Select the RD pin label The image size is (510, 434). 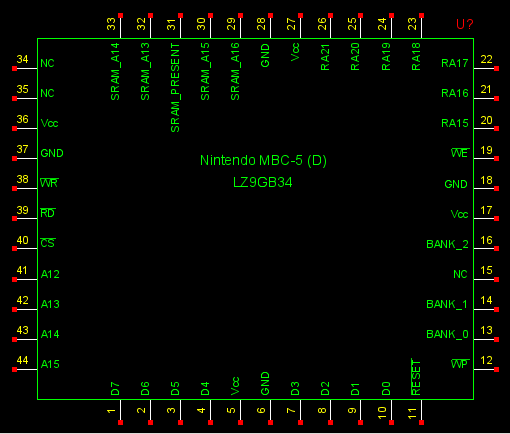pos(48,213)
